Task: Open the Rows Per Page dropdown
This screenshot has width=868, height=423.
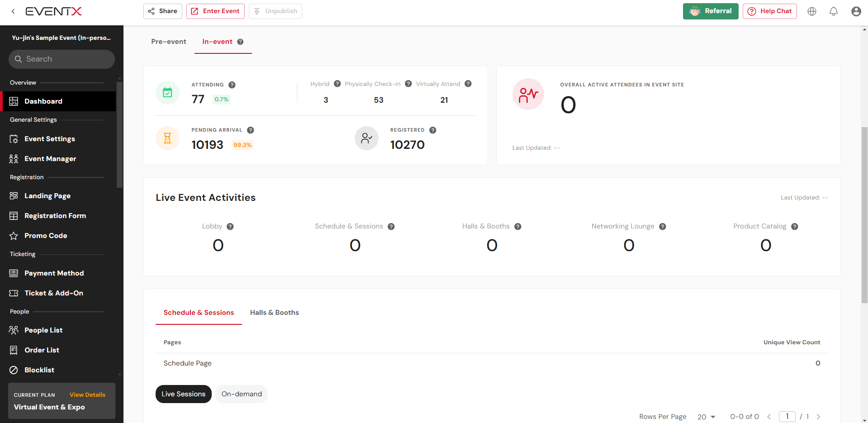Action: click(x=706, y=417)
